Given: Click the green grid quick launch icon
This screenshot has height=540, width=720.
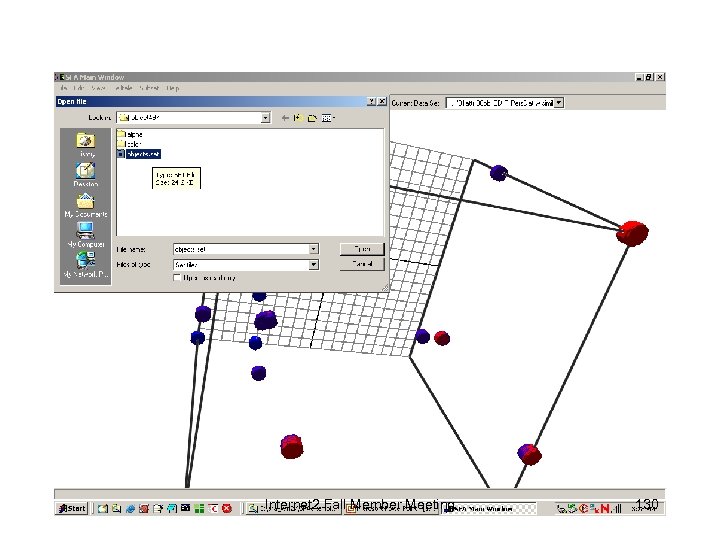Looking at the screenshot, I should pyautogui.click(x=199, y=508).
